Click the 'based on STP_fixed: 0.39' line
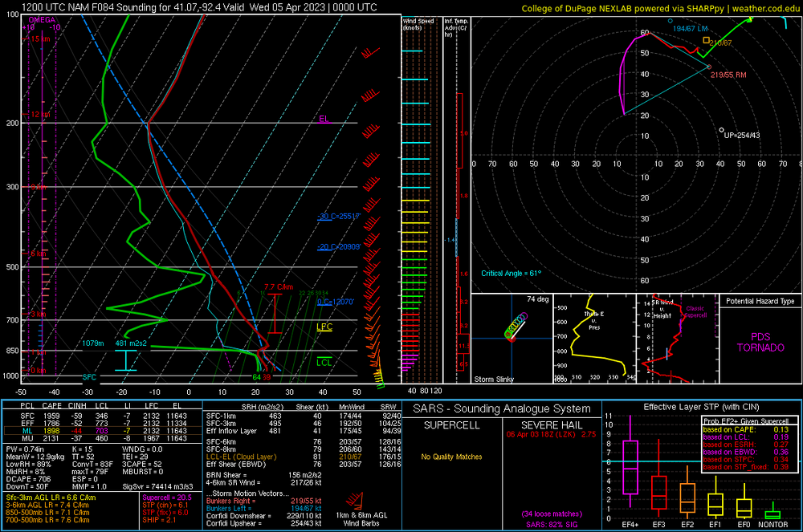The image size is (803, 532). 746,467
